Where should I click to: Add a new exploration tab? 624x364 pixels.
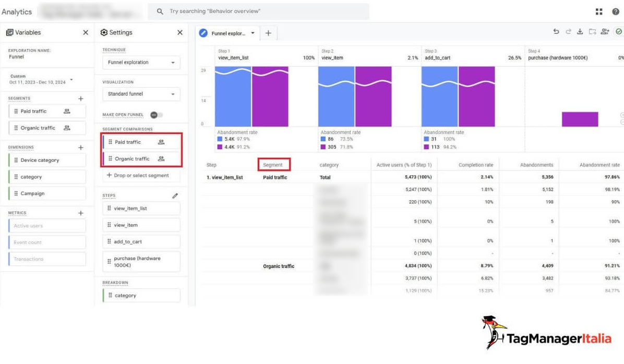268,33
